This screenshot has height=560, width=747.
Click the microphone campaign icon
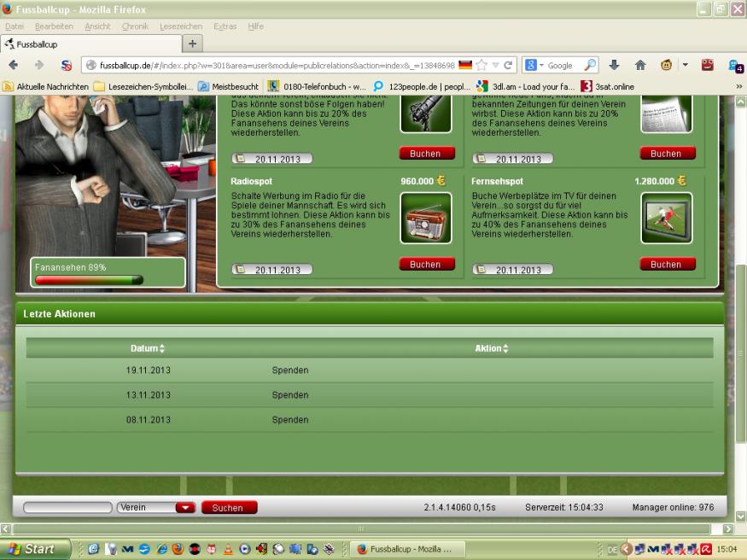point(426,114)
